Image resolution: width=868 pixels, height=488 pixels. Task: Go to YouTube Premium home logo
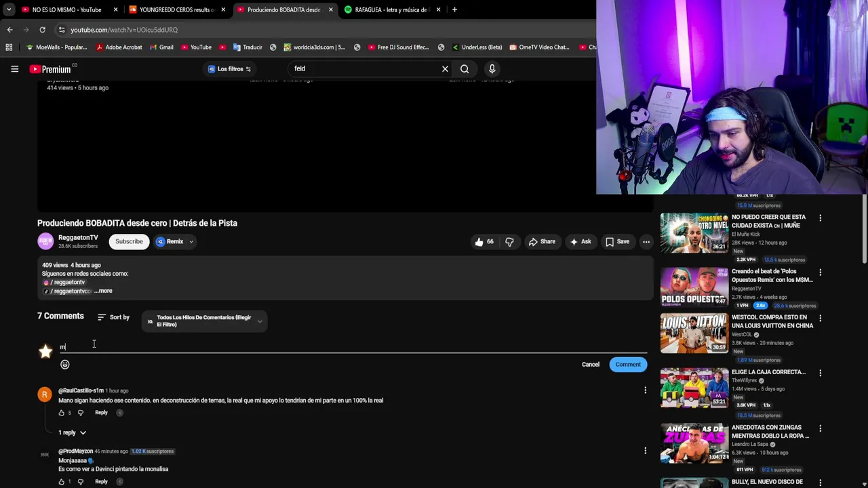click(x=51, y=69)
